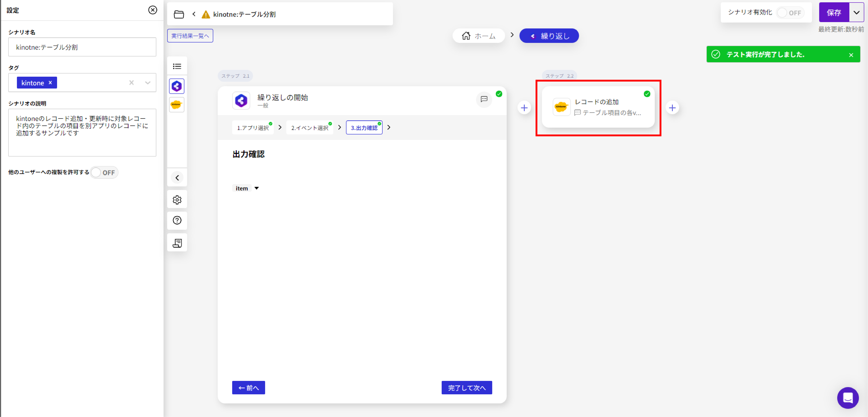Remove the kintone tag with its x
Viewport: 868px width, 417px height.
(50, 83)
